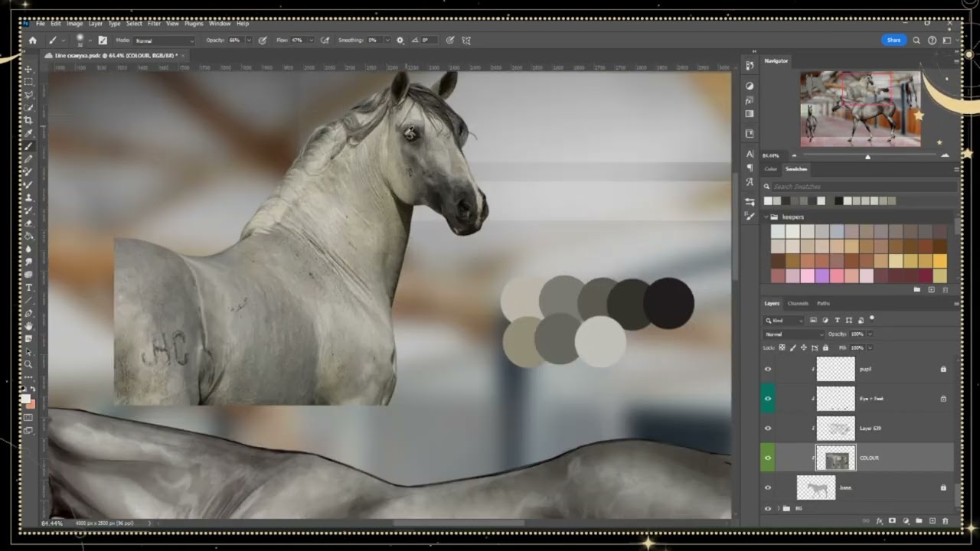This screenshot has height=551, width=980.
Task: Add layer style with fx icon
Action: pos(880,520)
